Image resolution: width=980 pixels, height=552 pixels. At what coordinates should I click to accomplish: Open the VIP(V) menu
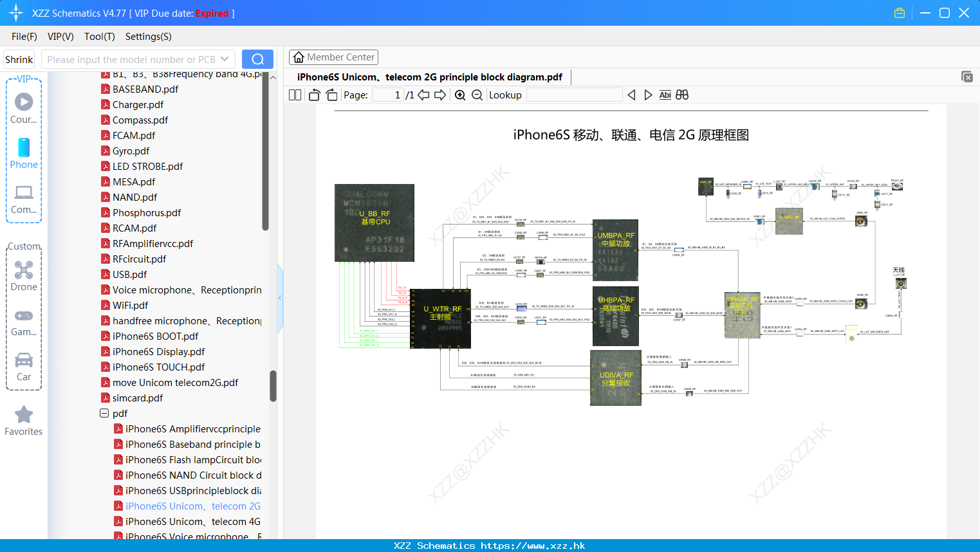(60, 37)
